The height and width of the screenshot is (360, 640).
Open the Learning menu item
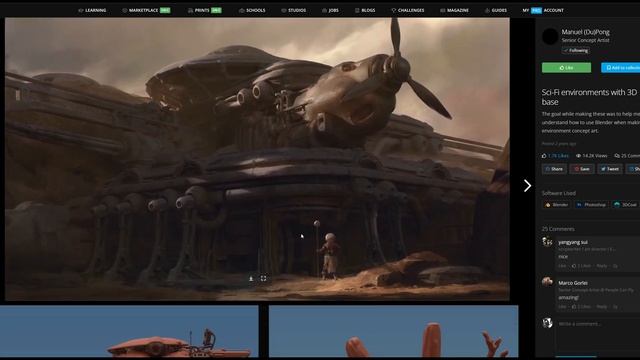pyautogui.click(x=92, y=10)
